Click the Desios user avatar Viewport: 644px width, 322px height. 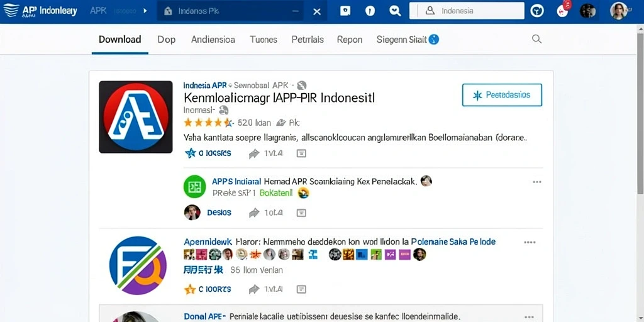[192, 213]
